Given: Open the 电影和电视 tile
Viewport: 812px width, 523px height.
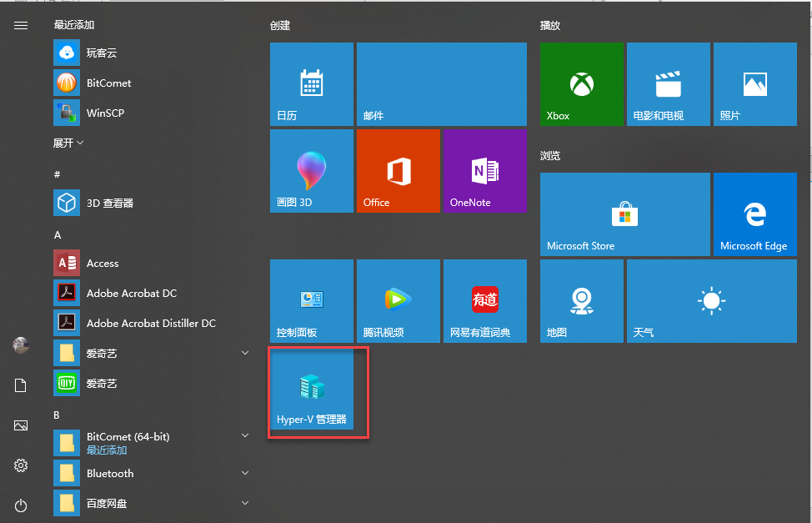Looking at the screenshot, I should (669, 84).
